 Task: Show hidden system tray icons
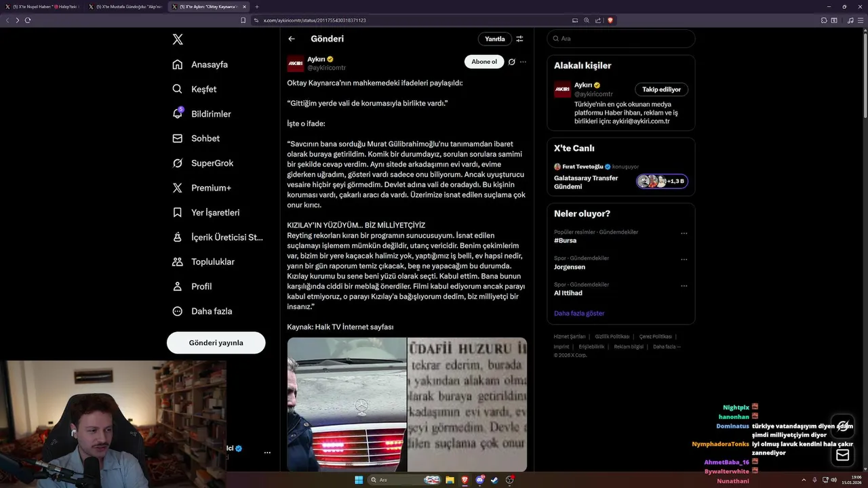point(804,480)
